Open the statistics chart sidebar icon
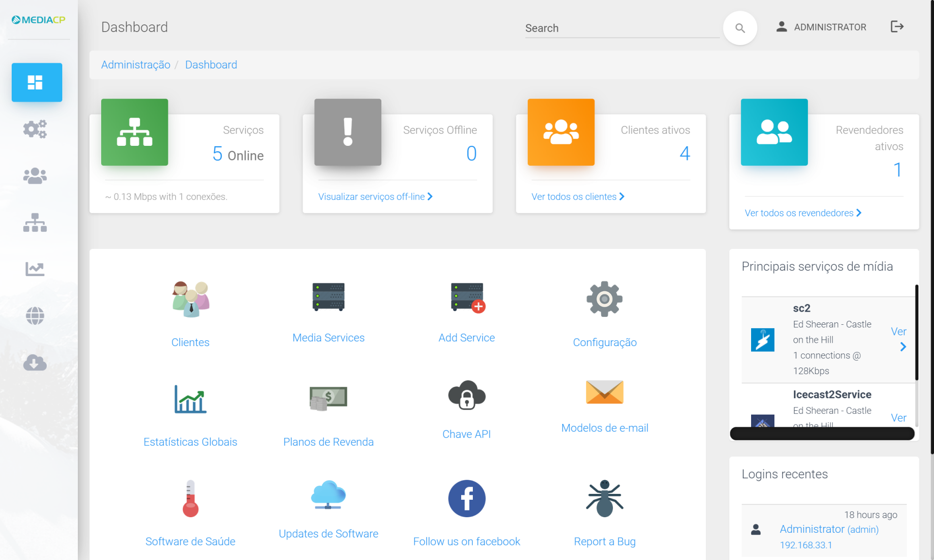This screenshot has height=560, width=934. tap(34, 268)
